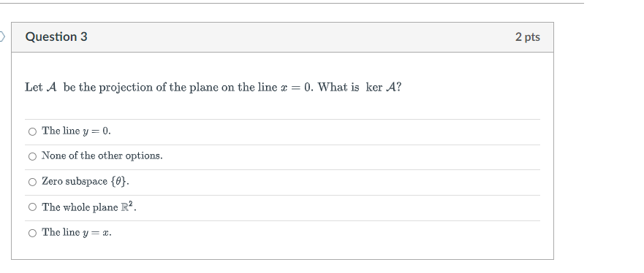Click the empty gray area of the question header bar
This screenshot has height=273, width=644.
[300, 37]
